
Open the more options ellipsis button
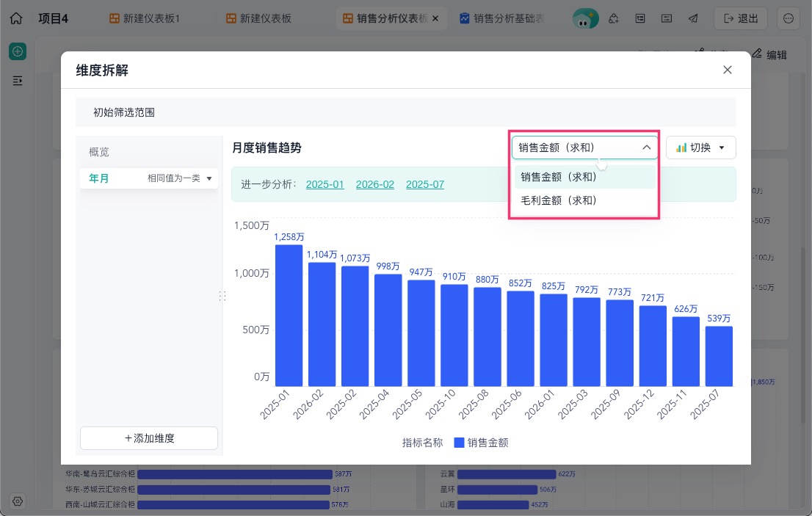tap(789, 18)
